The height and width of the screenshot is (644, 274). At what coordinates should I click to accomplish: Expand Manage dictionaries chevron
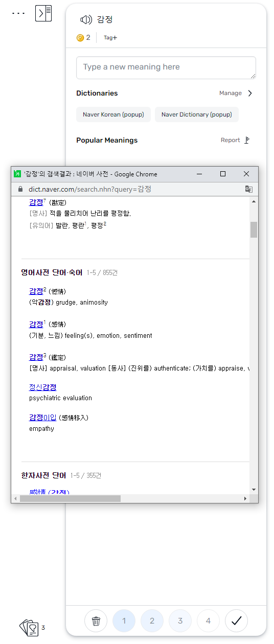250,93
